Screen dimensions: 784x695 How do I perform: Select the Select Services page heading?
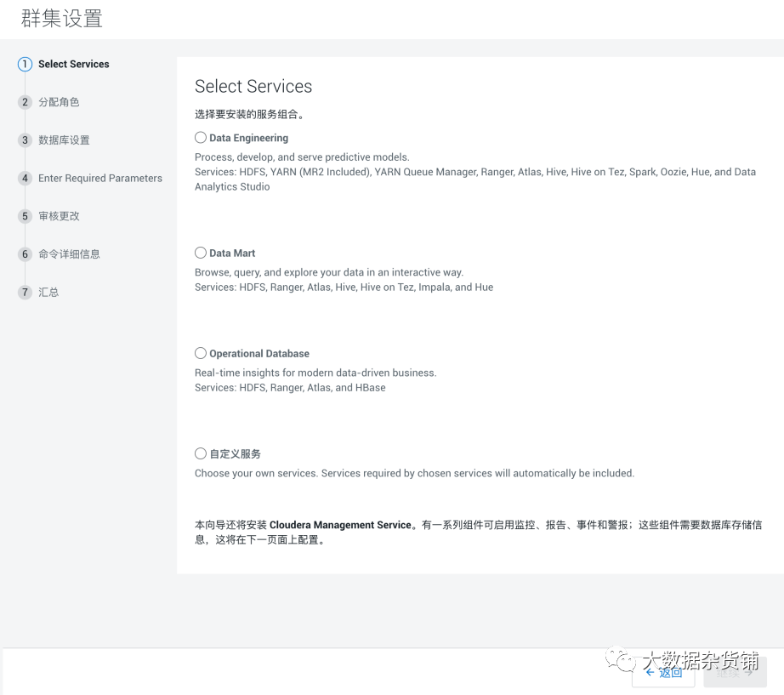pos(253,86)
